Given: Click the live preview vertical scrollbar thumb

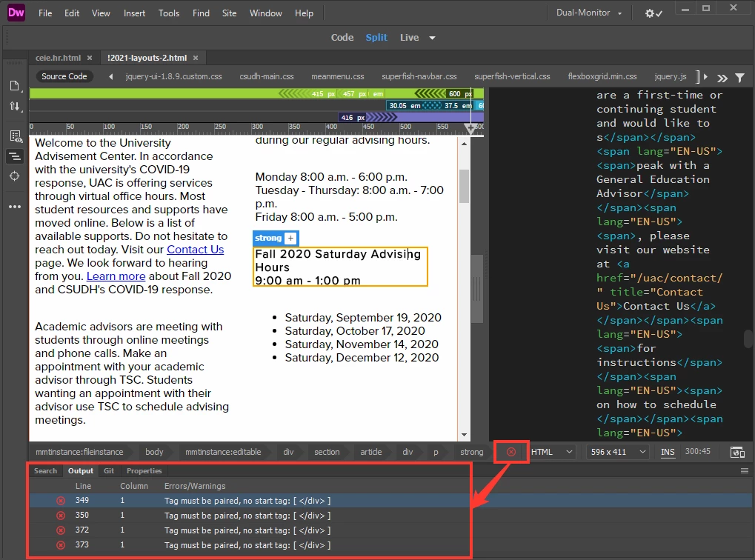Looking at the screenshot, I should (464, 186).
